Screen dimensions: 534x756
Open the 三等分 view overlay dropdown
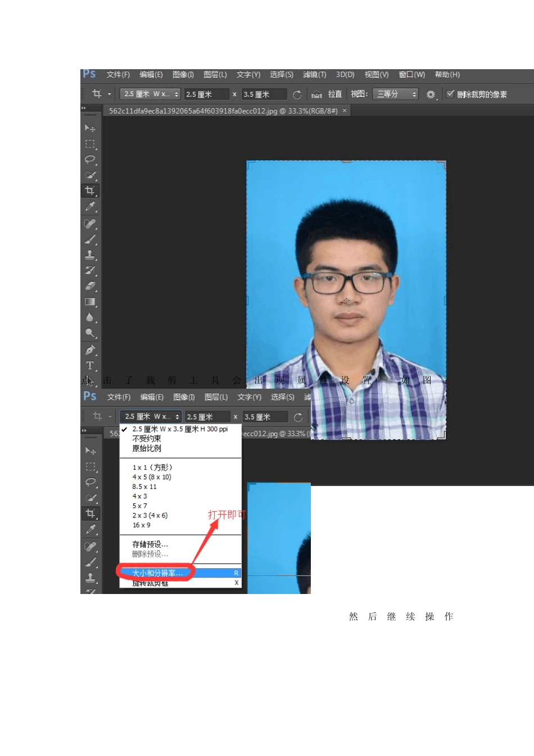click(396, 94)
